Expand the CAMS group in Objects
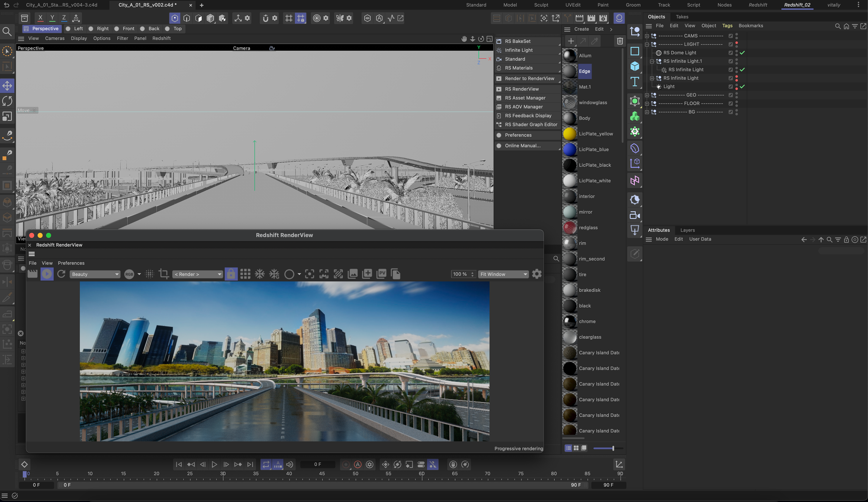The image size is (868, 502). click(647, 36)
